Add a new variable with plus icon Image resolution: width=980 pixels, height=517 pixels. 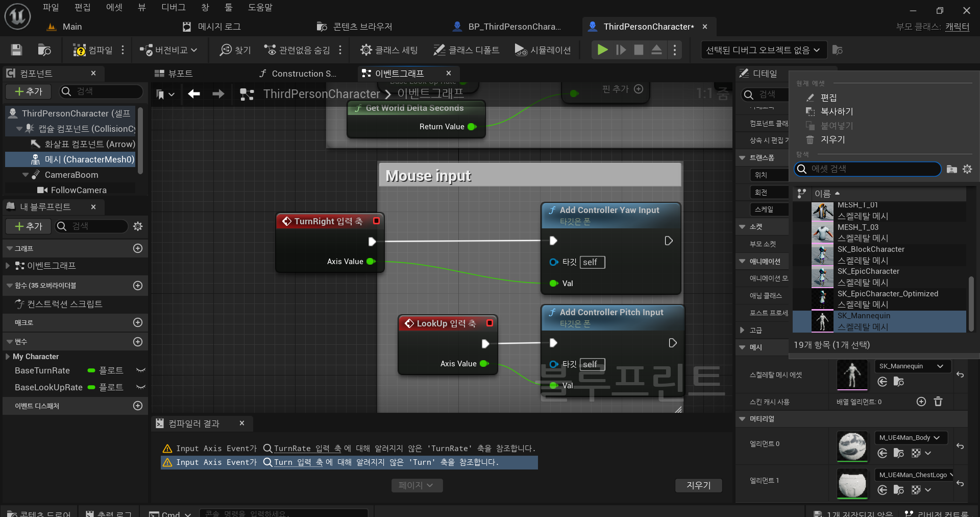pyautogui.click(x=138, y=342)
